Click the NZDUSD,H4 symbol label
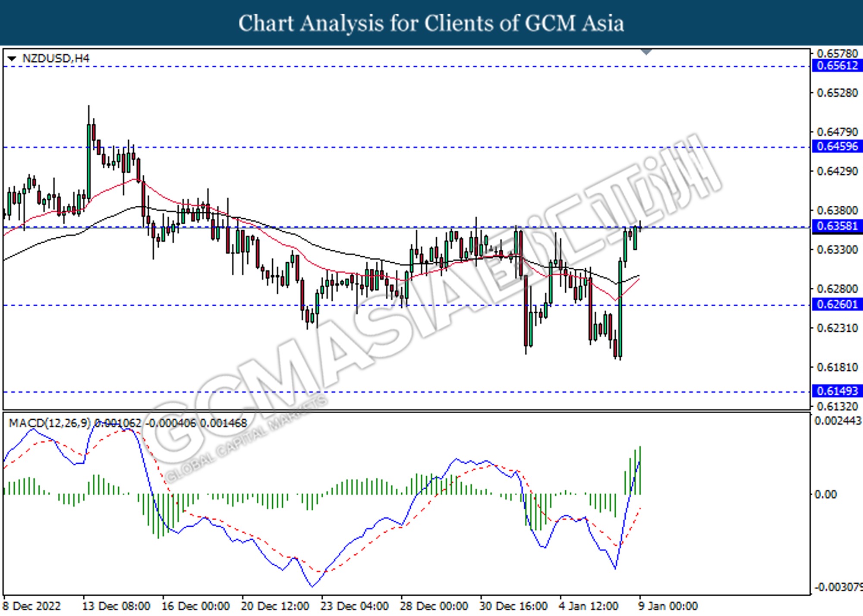This screenshot has width=863, height=616. tap(56, 58)
